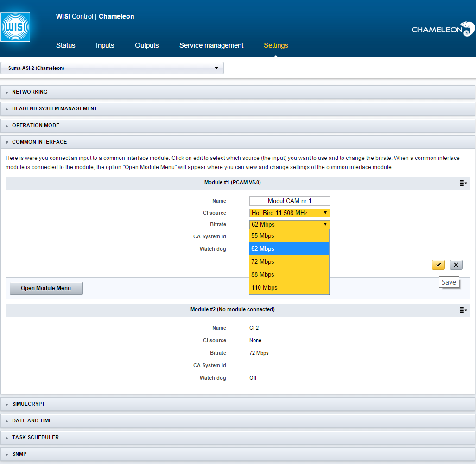Viewport: 476px width, 464px height.
Task: Expand the SIMULCRYPT section
Action: (x=238, y=404)
